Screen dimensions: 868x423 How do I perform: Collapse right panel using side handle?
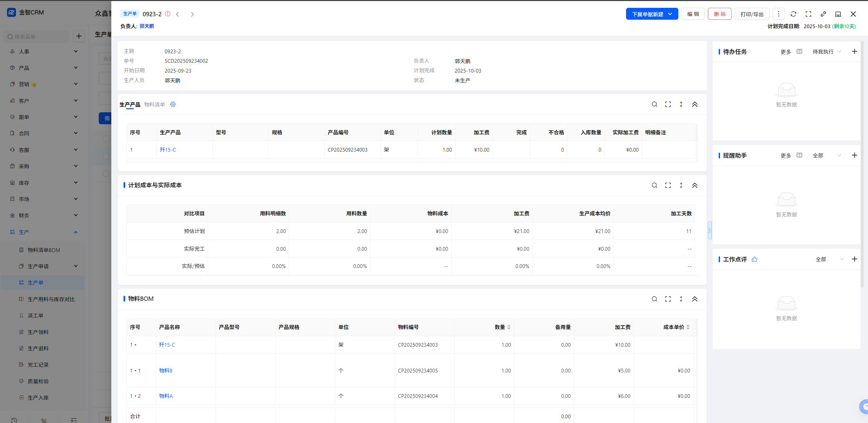[x=710, y=230]
